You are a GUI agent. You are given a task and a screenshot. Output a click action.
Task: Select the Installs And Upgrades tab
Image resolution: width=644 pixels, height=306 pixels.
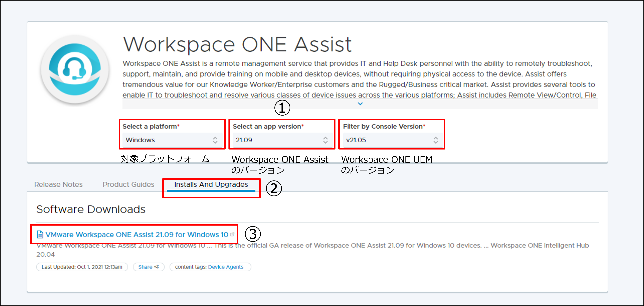coord(211,185)
